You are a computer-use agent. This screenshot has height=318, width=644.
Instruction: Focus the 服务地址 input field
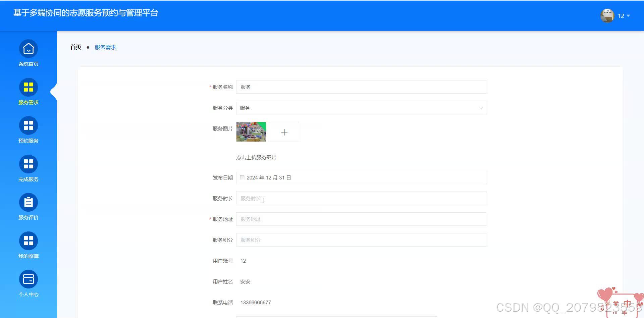click(x=362, y=219)
